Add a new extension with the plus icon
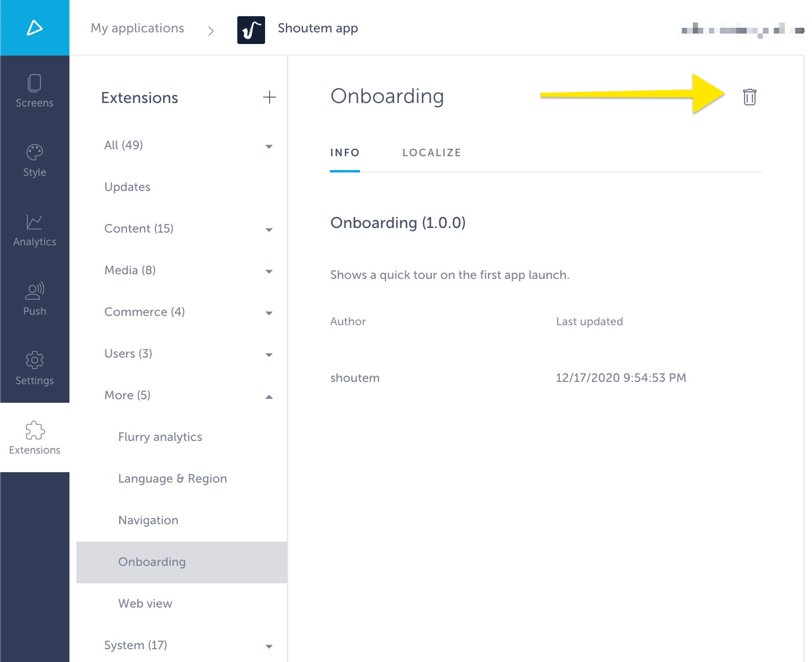This screenshot has width=812, height=662. 269,97
